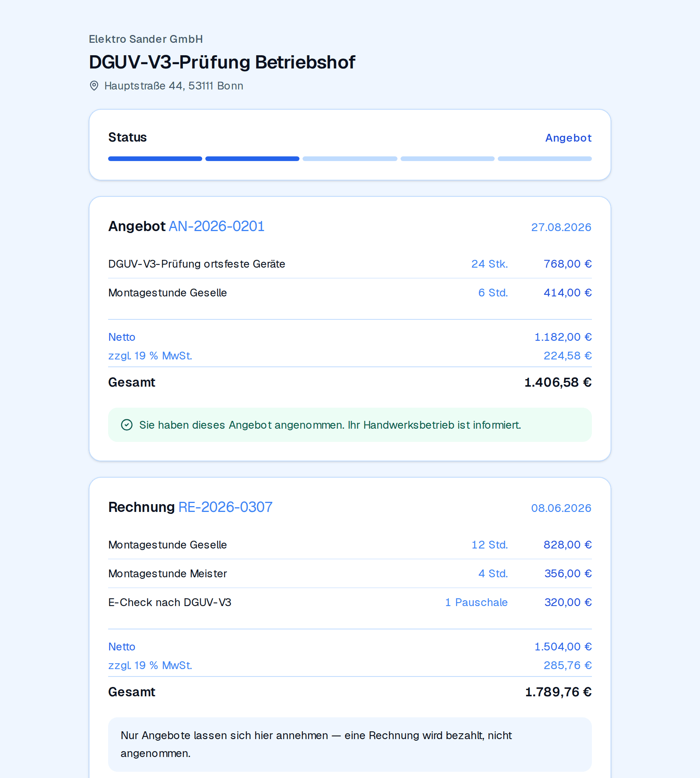Viewport: 700px width, 778px height.
Task: Click the acceptance message Sie haben dieses Angebot angenommen
Action: tap(330, 425)
